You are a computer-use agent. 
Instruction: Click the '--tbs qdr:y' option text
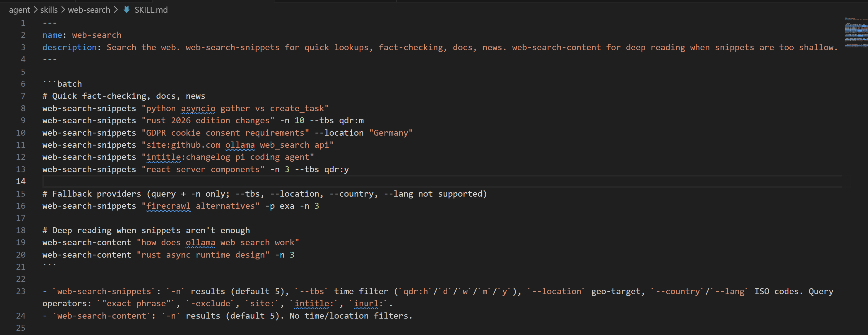tap(322, 169)
